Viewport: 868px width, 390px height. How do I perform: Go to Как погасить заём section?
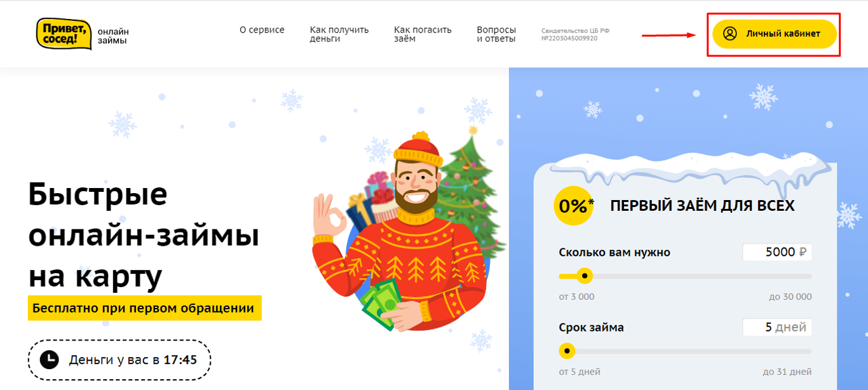pos(423,34)
